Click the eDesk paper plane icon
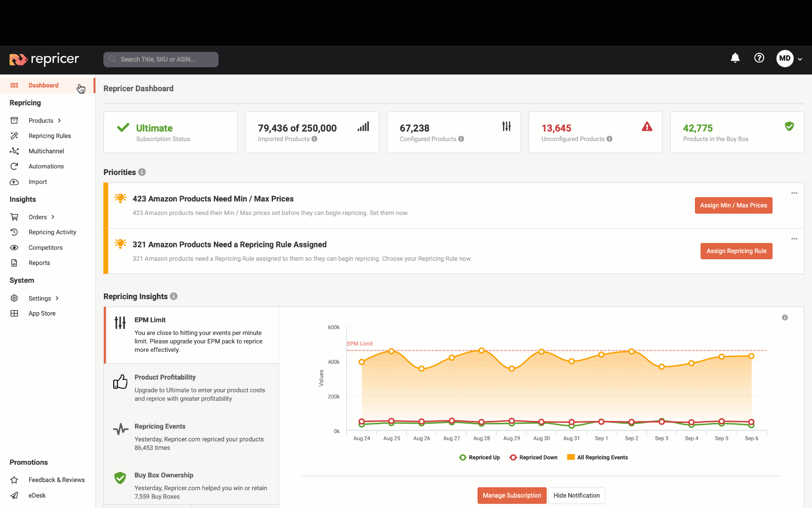The width and height of the screenshot is (812, 508). [x=14, y=495]
